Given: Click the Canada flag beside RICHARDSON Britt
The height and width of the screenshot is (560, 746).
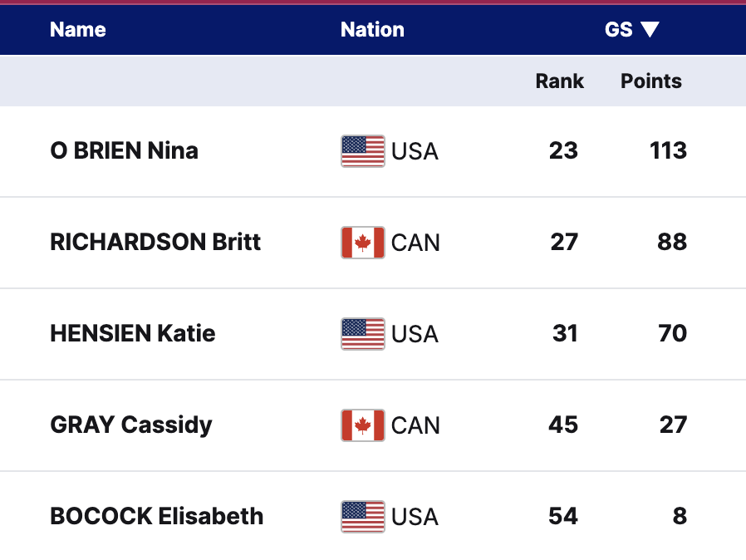Looking at the screenshot, I should [362, 243].
